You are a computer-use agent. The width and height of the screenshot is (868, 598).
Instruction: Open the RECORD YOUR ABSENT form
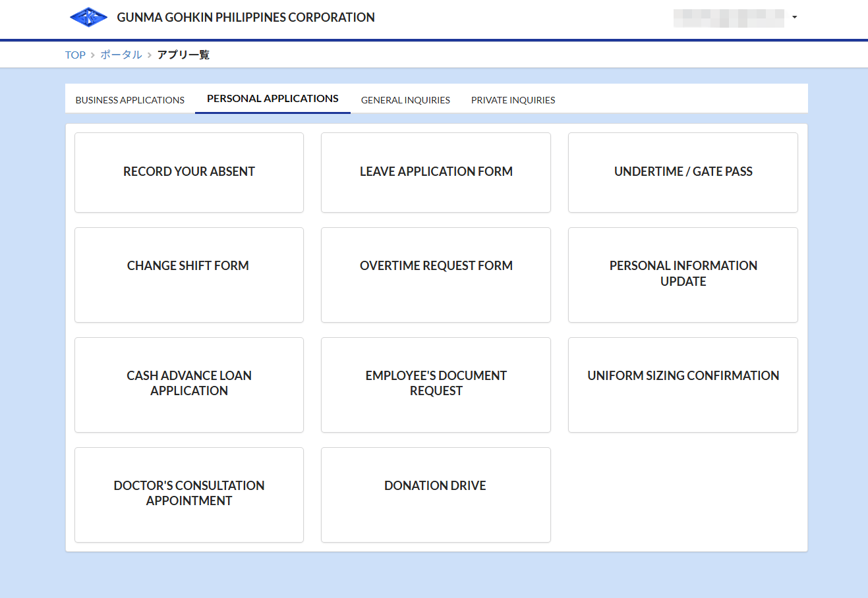(x=188, y=172)
